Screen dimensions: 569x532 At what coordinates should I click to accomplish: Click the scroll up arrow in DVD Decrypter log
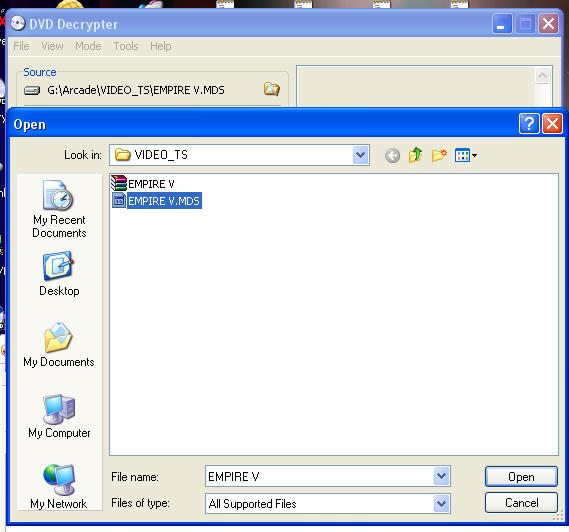tap(543, 75)
